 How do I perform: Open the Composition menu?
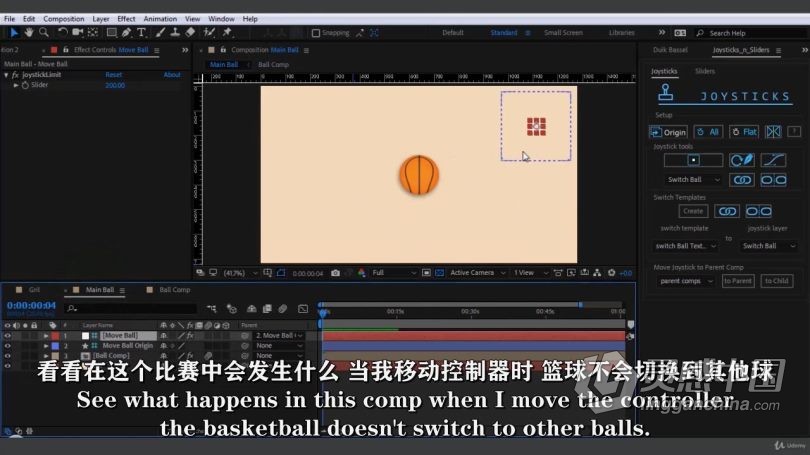point(64,19)
